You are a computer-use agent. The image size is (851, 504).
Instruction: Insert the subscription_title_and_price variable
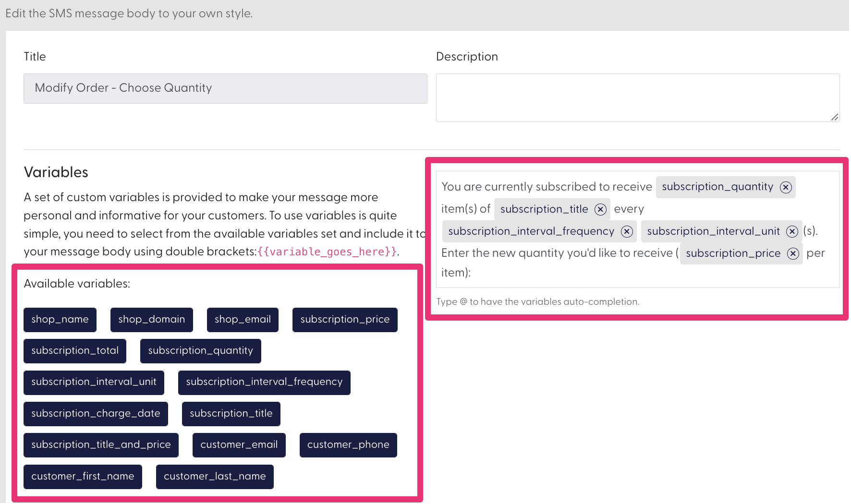click(101, 445)
